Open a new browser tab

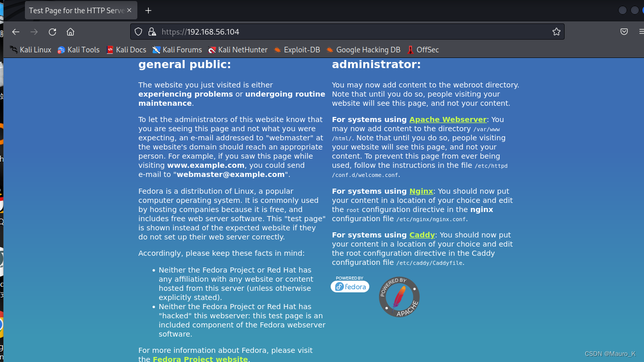[148, 10]
